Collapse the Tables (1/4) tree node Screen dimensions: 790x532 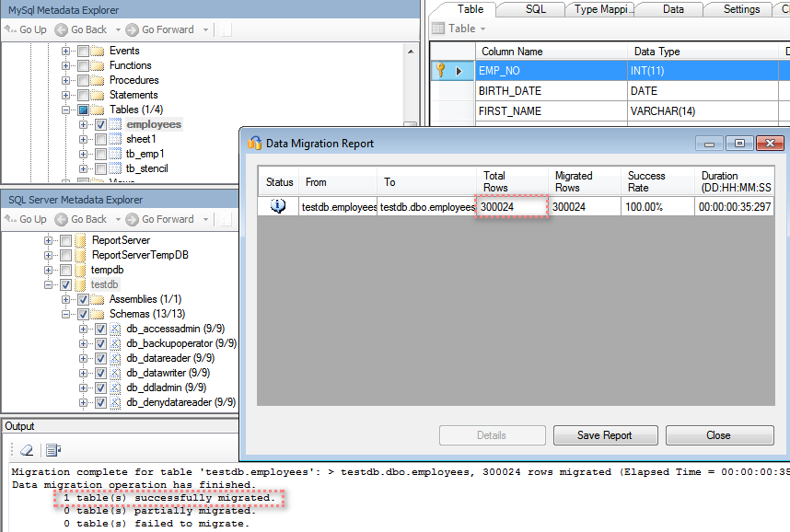pyautogui.click(x=66, y=110)
